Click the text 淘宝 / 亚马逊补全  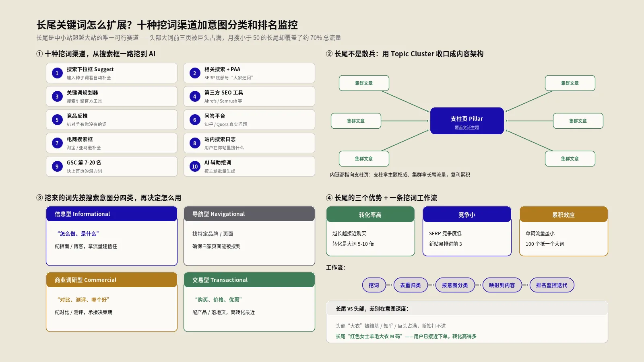coord(84,148)
